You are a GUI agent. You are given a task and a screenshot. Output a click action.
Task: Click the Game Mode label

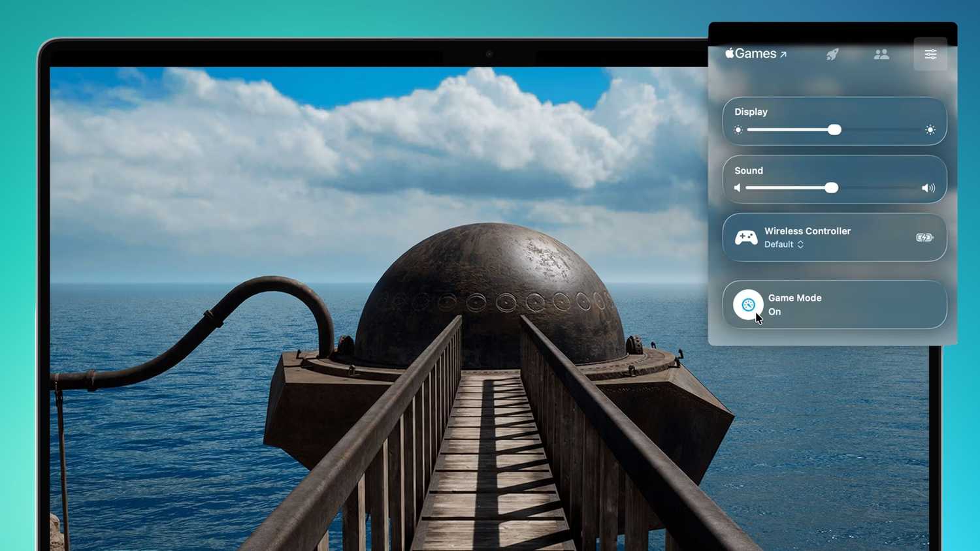(x=794, y=298)
